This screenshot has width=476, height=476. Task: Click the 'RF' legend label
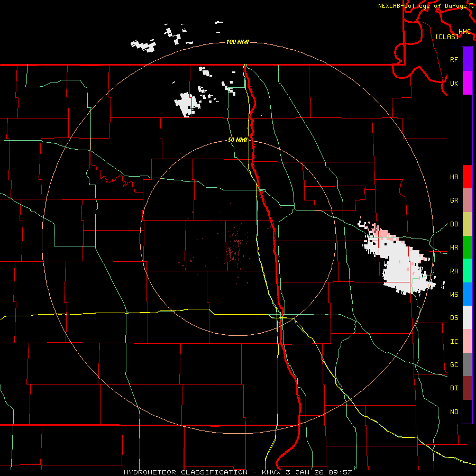[454, 59]
